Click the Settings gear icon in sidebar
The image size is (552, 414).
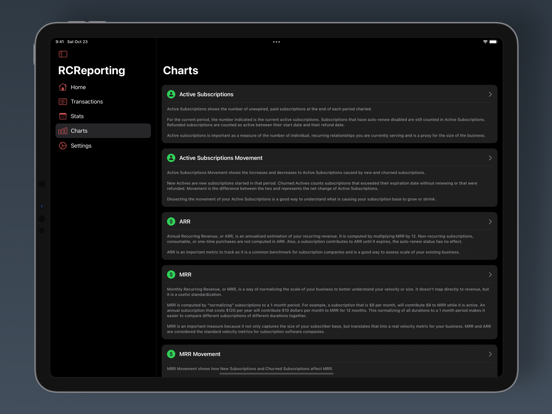63,146
